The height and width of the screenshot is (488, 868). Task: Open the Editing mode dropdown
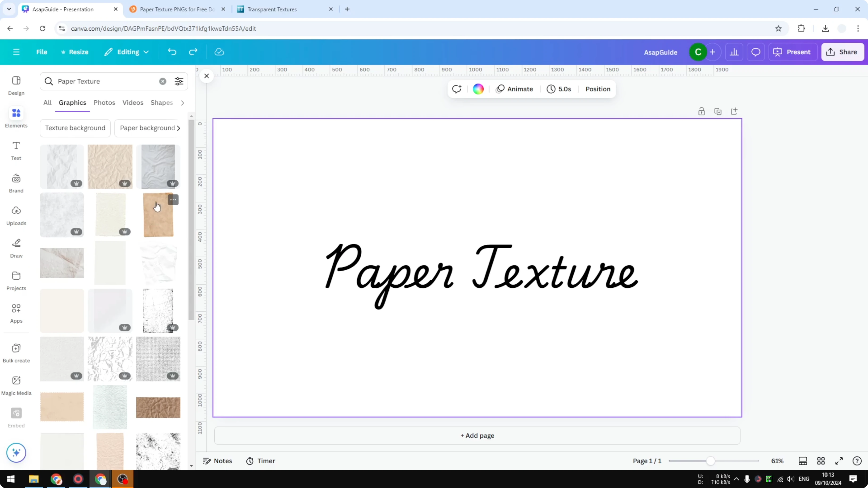[126, 52]
